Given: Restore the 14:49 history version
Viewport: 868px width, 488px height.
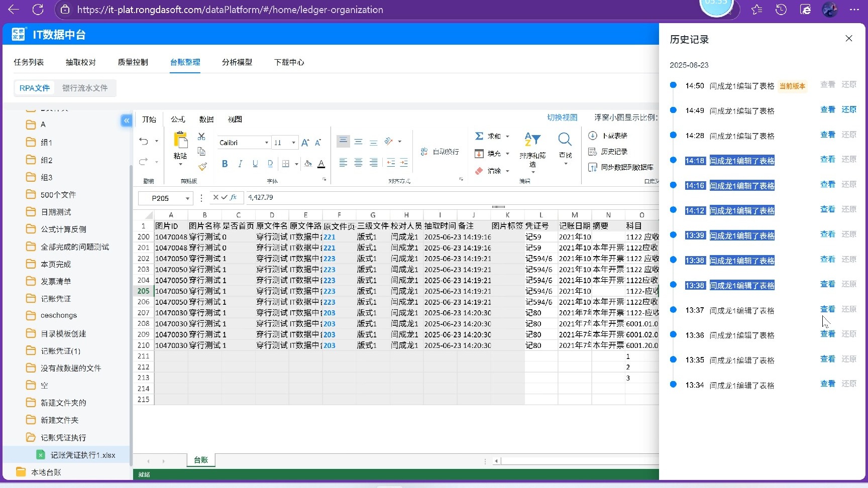Looking at the screenshot, I should click(849, 109).
